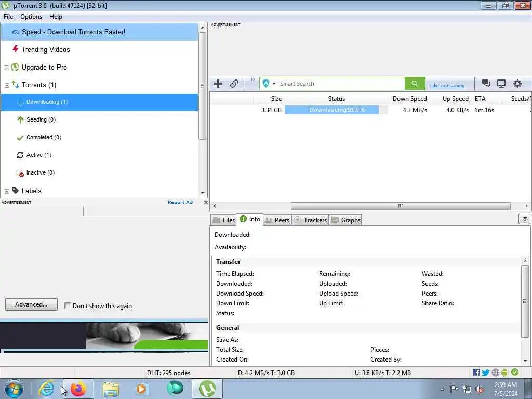This screenshot has height=399, width=532.
Task: Click the sidebar tree scroll up arrow
Action: (x=203, y=27)
